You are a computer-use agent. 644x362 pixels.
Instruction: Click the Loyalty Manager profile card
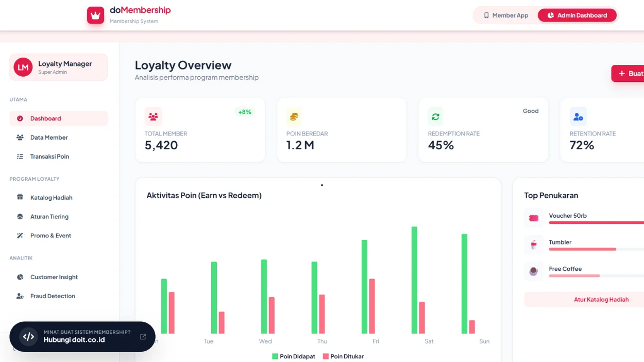pos(59,67)
